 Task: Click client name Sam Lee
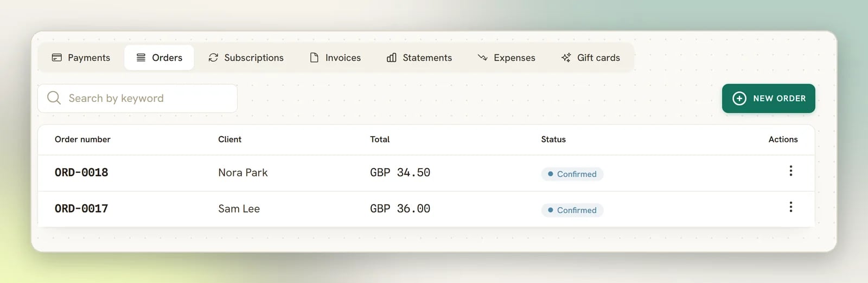click(x=239, y=209)
